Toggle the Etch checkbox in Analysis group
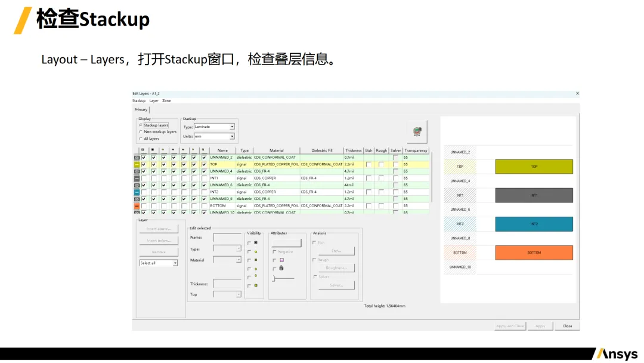The width and height of the screenshot is (644, 363). pyautogui.click(x=314, y=242)
